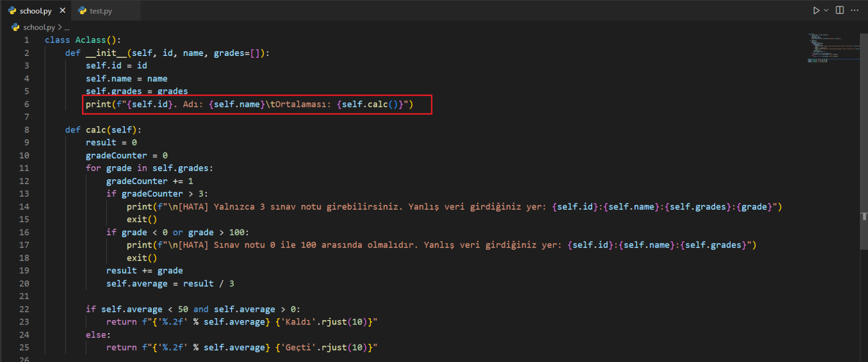Click the Python icon on test.py tab
This screenshot has width=868, height=362.
coord(82,11)
